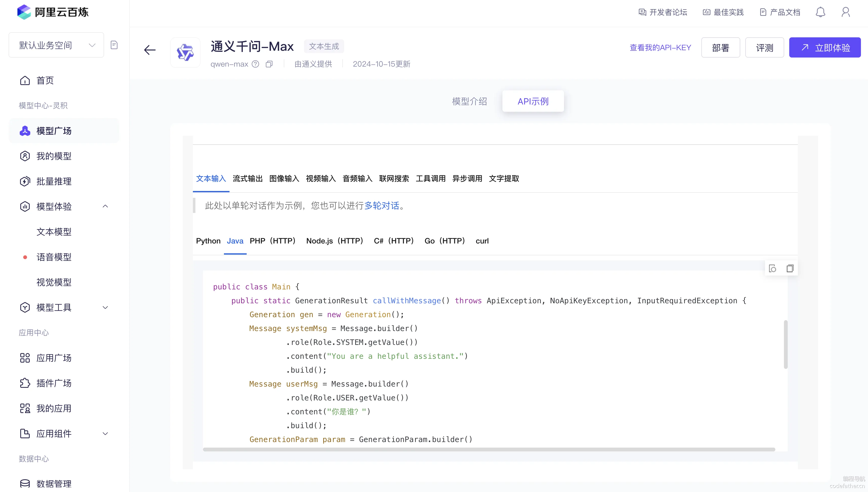868x492 pixels.
Task: Show the Go (HTTP) code sample
Action: [x=446, y=241]
